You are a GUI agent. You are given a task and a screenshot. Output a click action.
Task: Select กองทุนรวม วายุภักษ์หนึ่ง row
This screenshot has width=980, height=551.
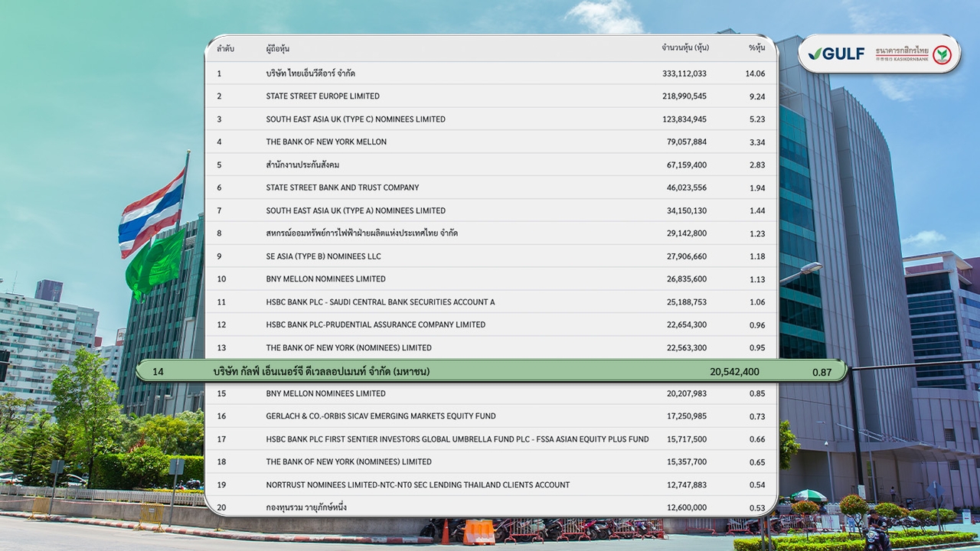(x=492, y=507)
